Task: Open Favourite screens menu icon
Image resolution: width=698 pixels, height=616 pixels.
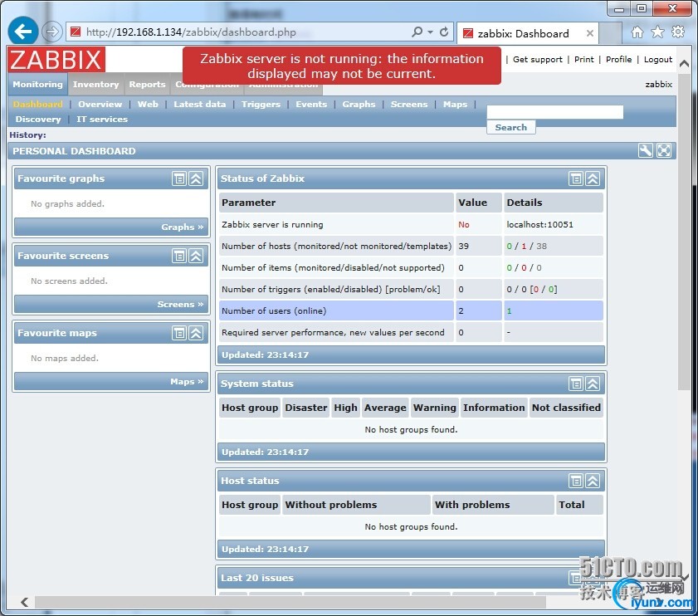Action: 179,256
